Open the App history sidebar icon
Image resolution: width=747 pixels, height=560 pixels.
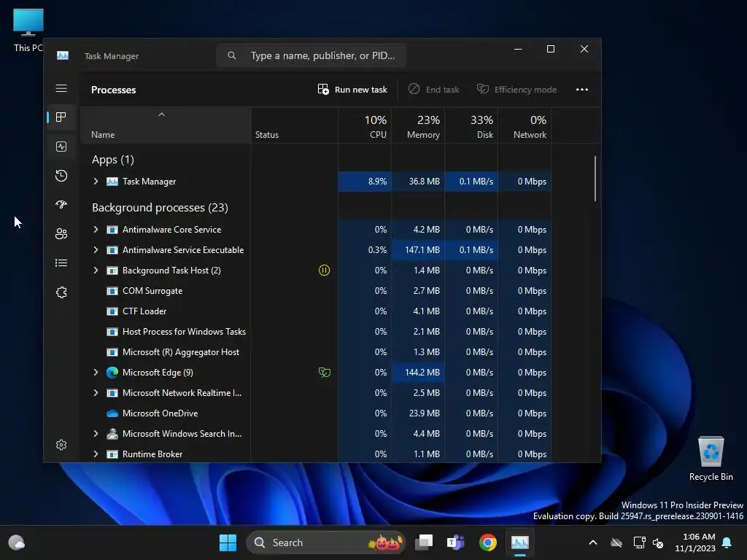tap(61, 176)
